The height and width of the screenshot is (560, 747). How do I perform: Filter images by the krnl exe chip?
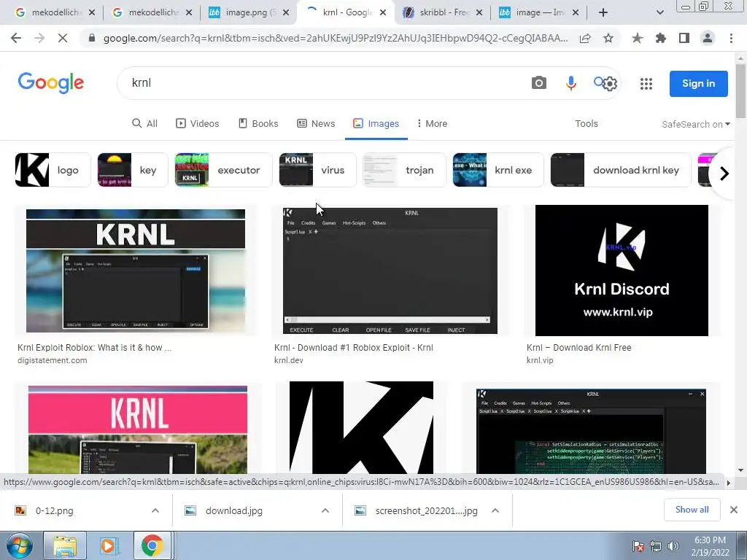[x=498, y=170]
